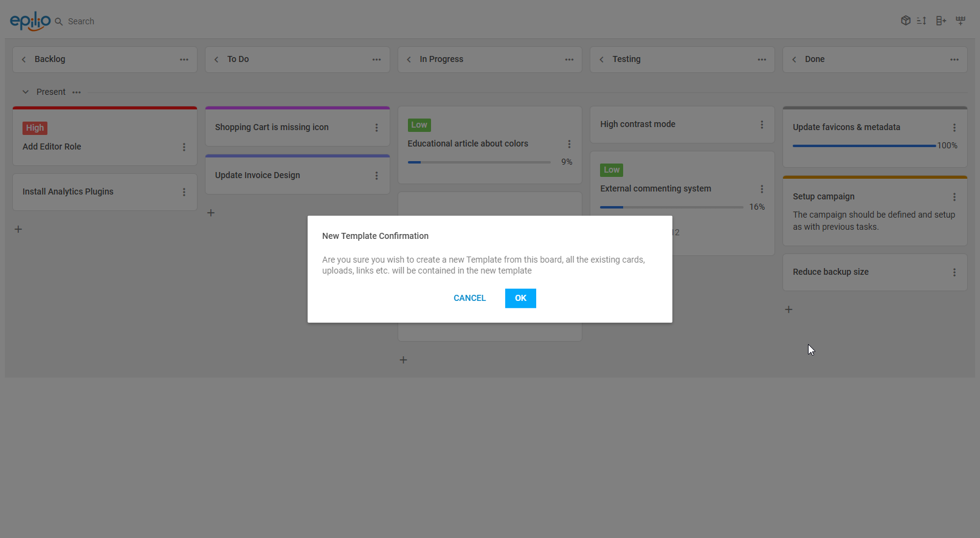Click the add column icon
980x538 pixels.
(941, 21)
